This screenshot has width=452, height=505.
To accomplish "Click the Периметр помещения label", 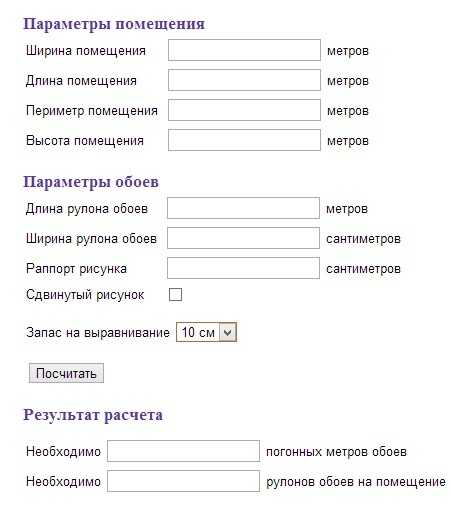I will click(92, 111).
